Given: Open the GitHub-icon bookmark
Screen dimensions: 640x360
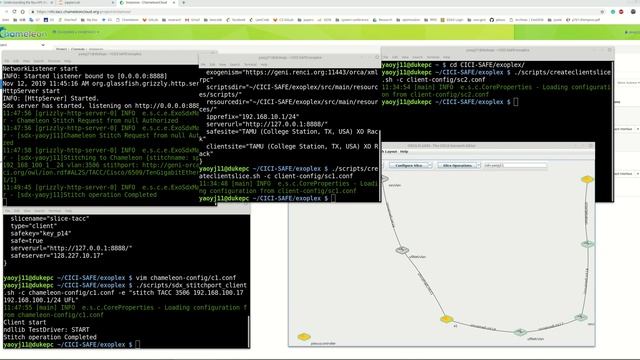Looking at the screenshot, I should (x=498, y=20).
